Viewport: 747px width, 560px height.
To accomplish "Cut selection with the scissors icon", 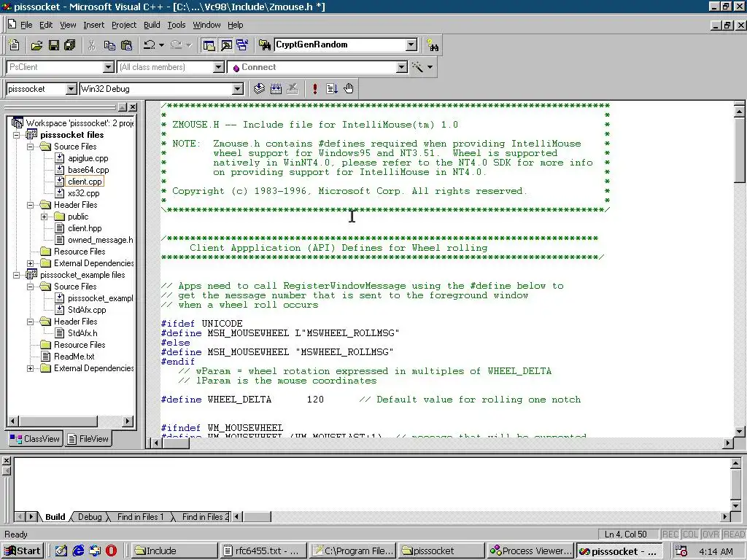I will coord(91,45).
